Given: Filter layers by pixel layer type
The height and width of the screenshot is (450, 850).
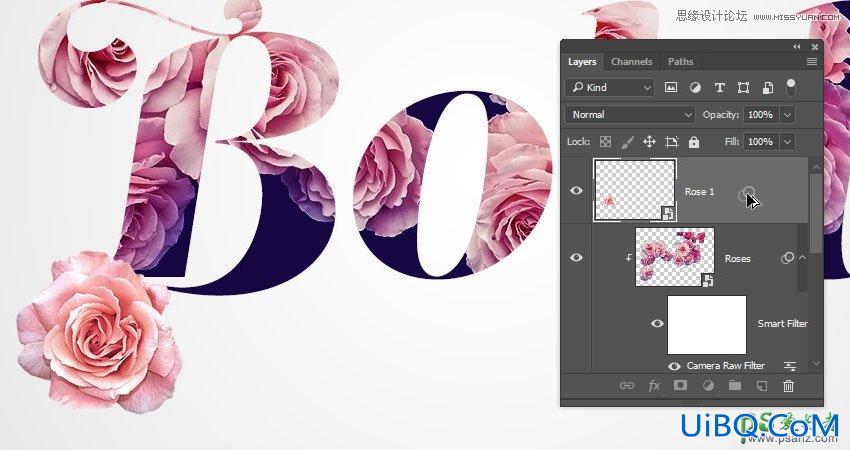Looking at the screenshot, I should (671, 87).
